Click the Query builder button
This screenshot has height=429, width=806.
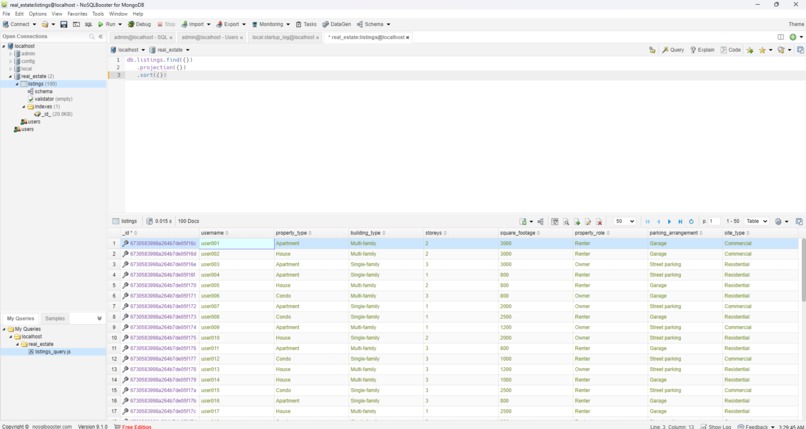point(673,50)
